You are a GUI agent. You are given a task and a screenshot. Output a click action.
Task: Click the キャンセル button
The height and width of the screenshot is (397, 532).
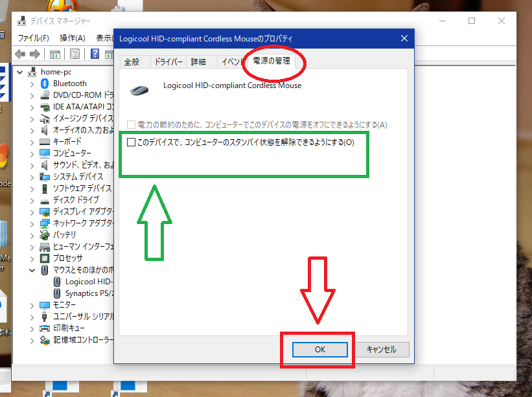coord(382,350)
